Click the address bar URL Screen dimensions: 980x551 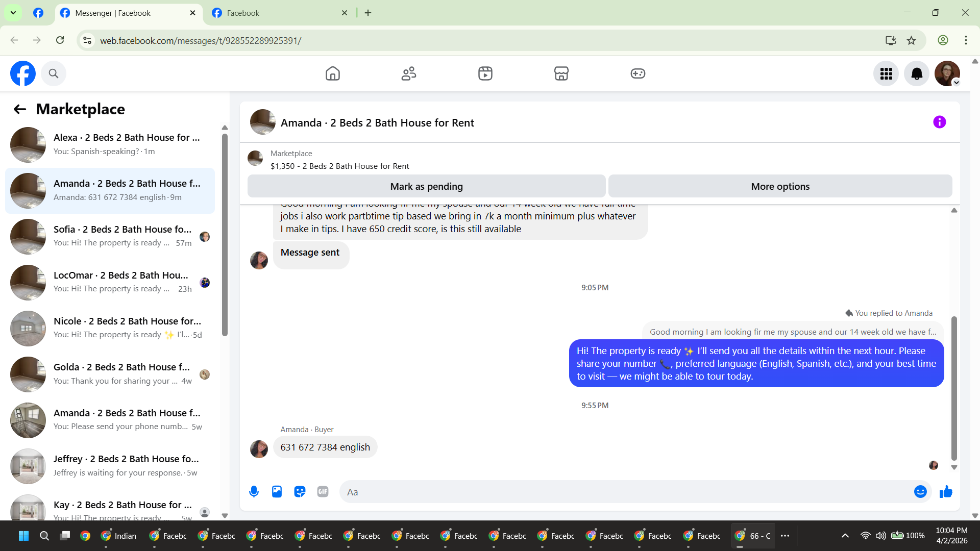pos(201,41)
